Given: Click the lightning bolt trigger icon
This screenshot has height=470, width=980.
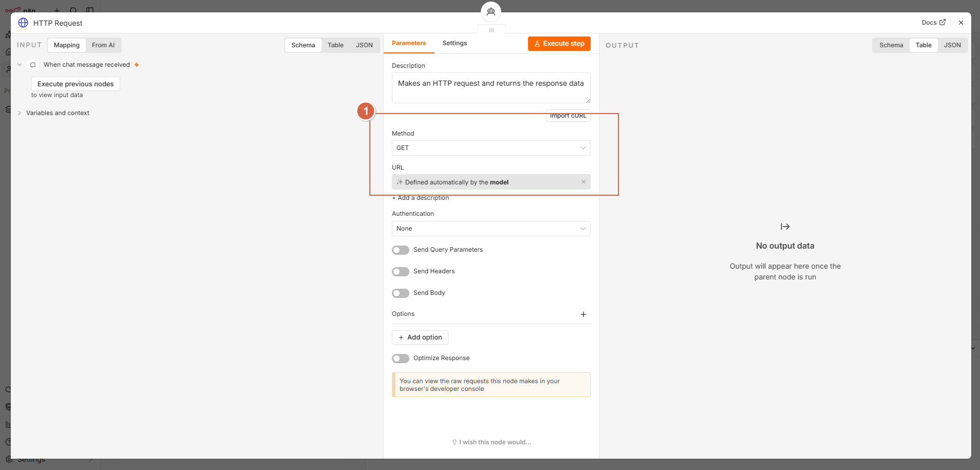Looking at the screenshot, I should 137,65.
